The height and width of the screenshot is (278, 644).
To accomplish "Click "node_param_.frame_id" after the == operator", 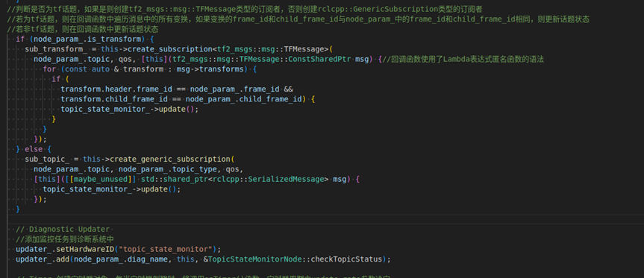I will point(235,89).
